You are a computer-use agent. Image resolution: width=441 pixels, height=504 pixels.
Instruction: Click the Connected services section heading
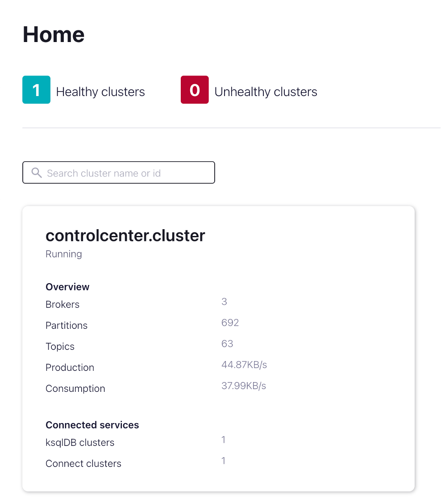(92, 425)
